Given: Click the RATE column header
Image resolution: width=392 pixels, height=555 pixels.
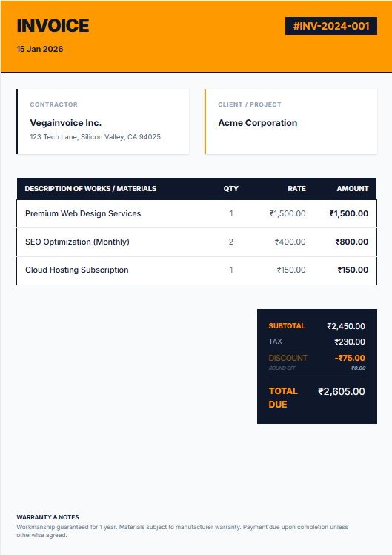Looking at the screenshot, I should click(296, 189).
